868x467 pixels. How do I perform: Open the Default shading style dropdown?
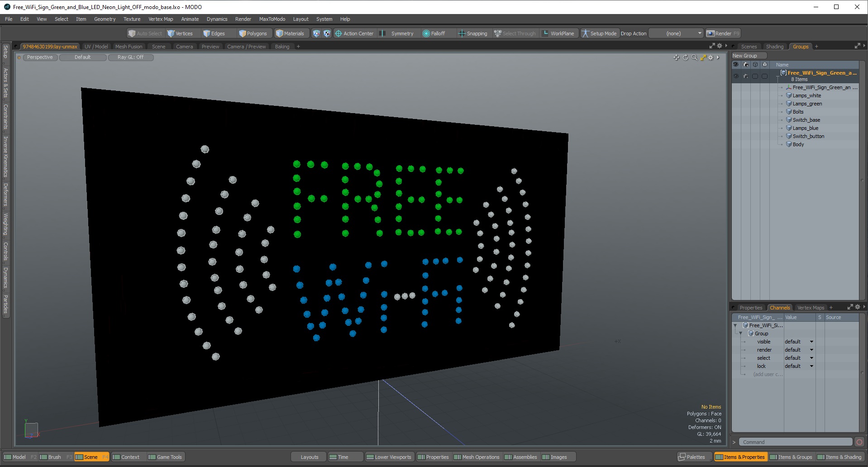coord(83,57)
